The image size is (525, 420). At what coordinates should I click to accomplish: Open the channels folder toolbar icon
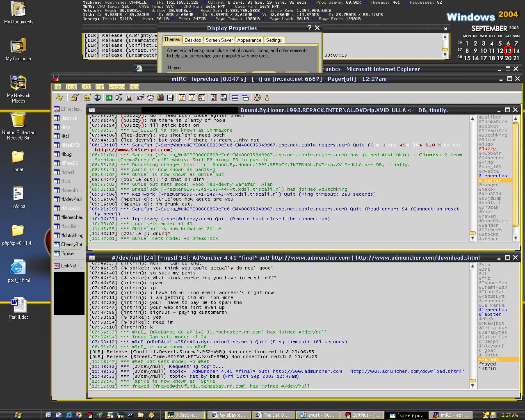87,98
